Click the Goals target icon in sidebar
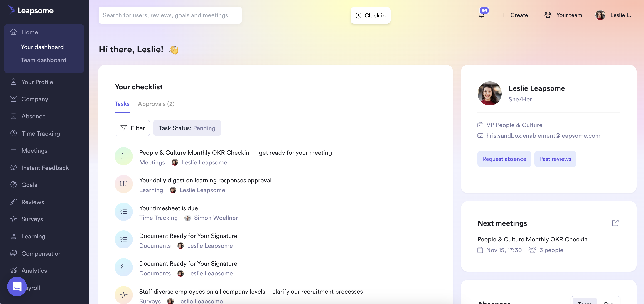 pyautogui.click(x=13, y=184)
